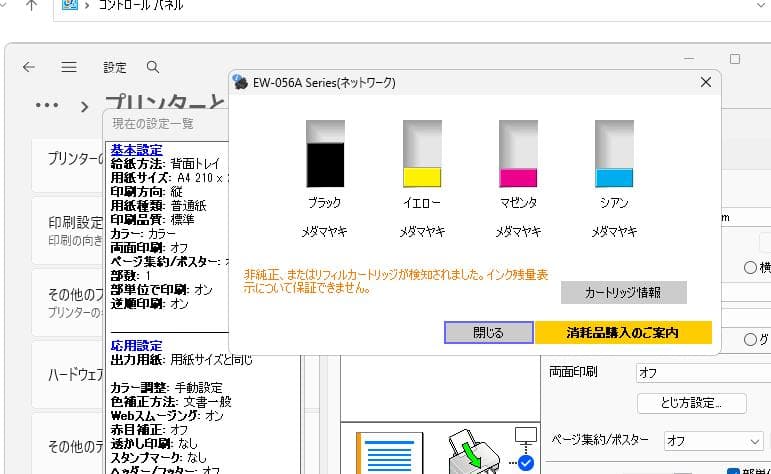The image size is (771, 474).
Task: Click the black ink level gauge
Action: click(x=325, y=153)
